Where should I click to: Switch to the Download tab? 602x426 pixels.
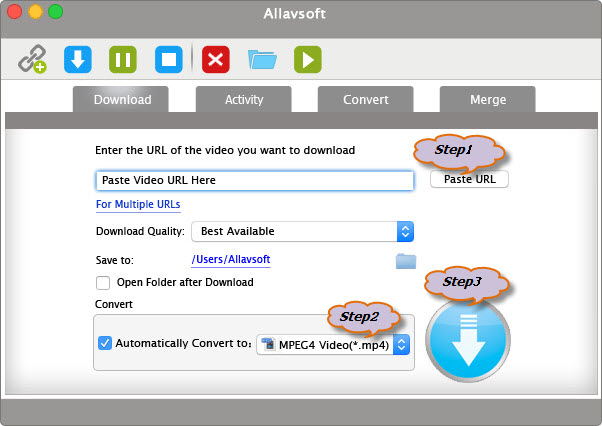tap(121, 99)
